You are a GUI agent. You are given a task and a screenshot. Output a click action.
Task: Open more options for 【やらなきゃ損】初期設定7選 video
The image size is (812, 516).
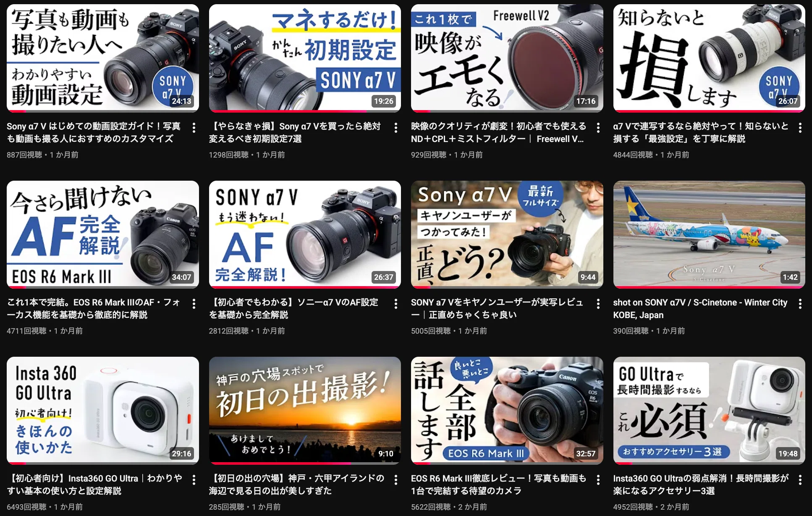396,128
